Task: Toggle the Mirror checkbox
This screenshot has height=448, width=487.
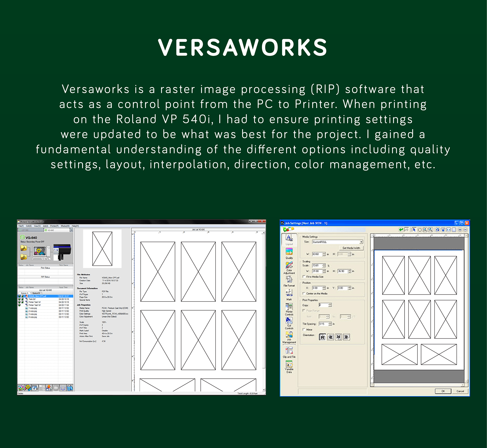Action: coord(304,329)
